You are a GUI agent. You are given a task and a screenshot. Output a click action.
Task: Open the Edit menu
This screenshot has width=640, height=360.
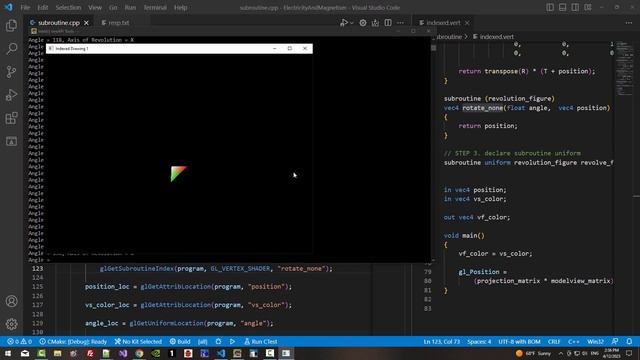pyautogui.click(x=42, y=7)
